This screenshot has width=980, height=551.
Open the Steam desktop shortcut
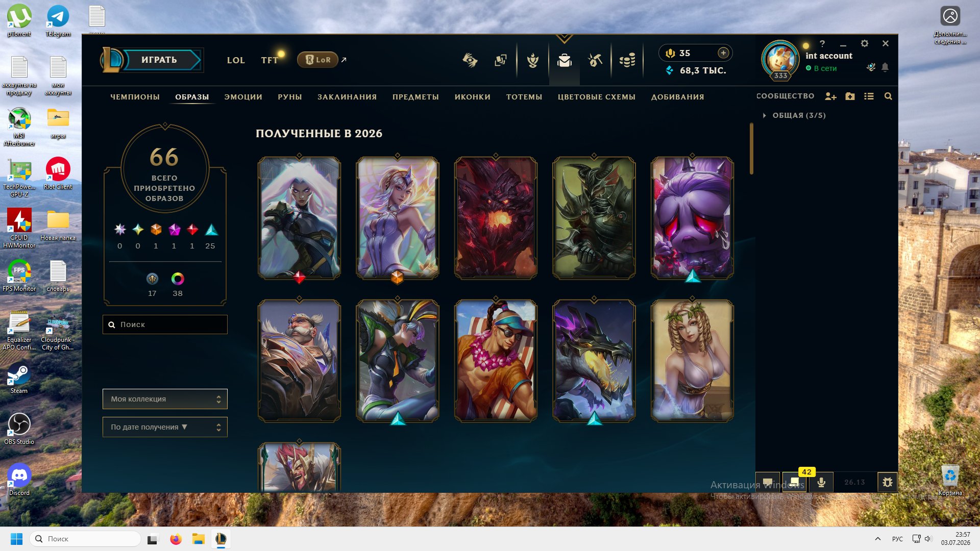(19, 378)
